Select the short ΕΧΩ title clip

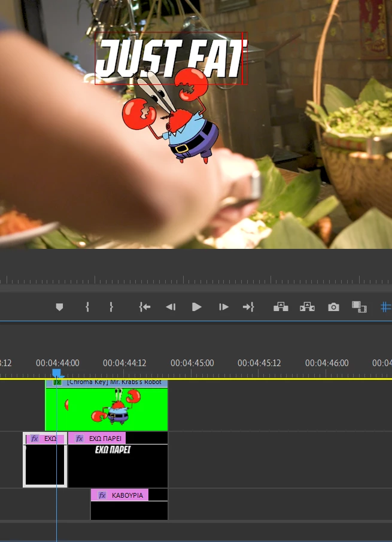pos(45,459)
